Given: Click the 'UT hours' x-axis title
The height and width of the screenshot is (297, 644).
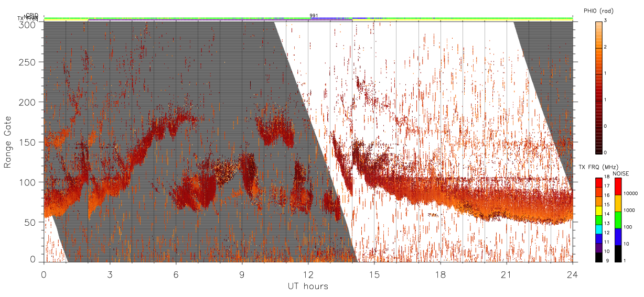Looking at the screenshot, I should point(308,286).
